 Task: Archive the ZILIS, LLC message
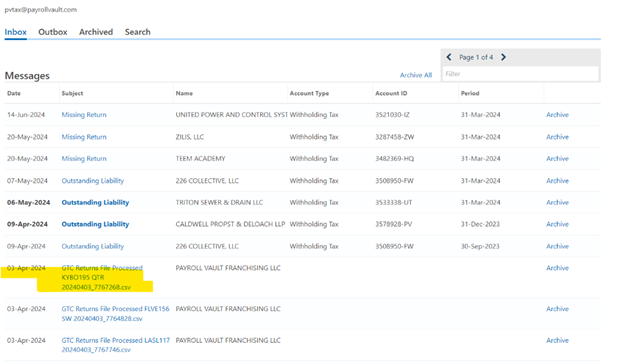pyautogui.click(x=557, y=137)
